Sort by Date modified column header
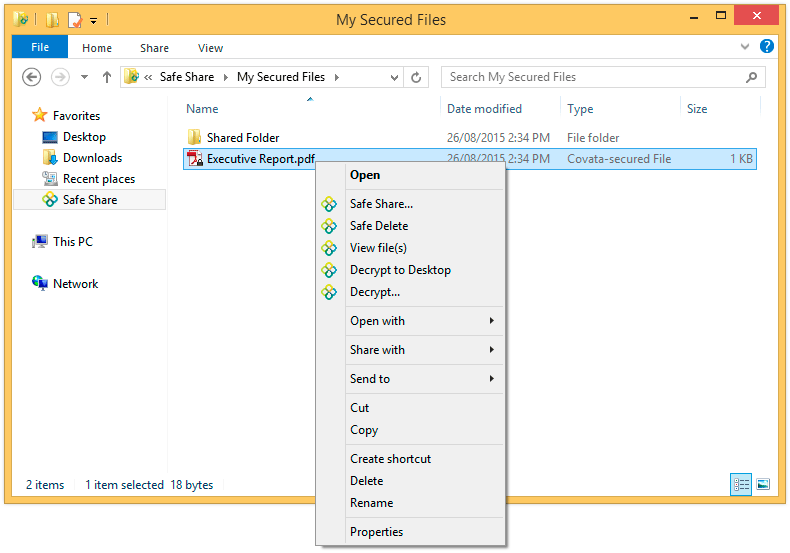The height and width of the screenshot is (553, 790). (x=484, y=109)
